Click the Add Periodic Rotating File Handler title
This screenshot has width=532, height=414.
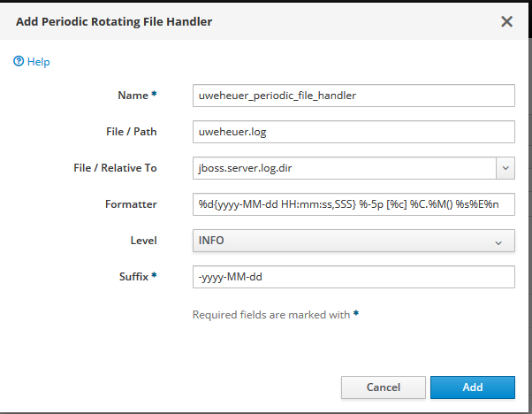pyautogui.click(x=114, y=21)
